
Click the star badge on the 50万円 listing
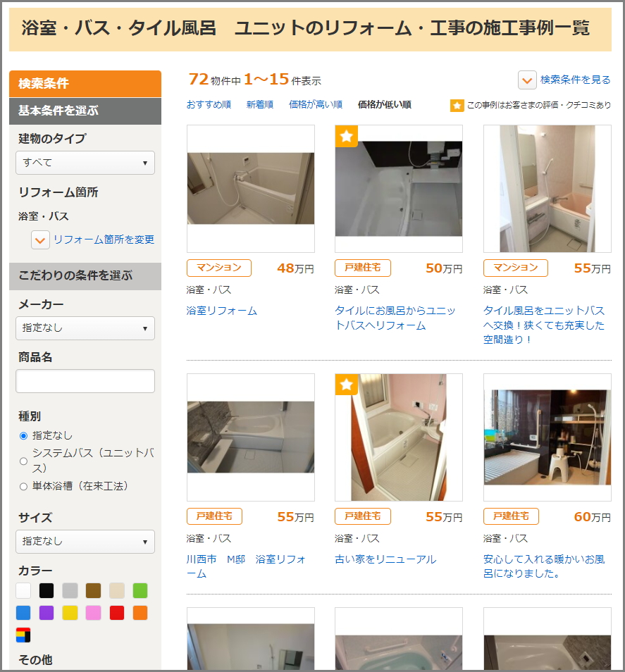[x=347, y=136]
